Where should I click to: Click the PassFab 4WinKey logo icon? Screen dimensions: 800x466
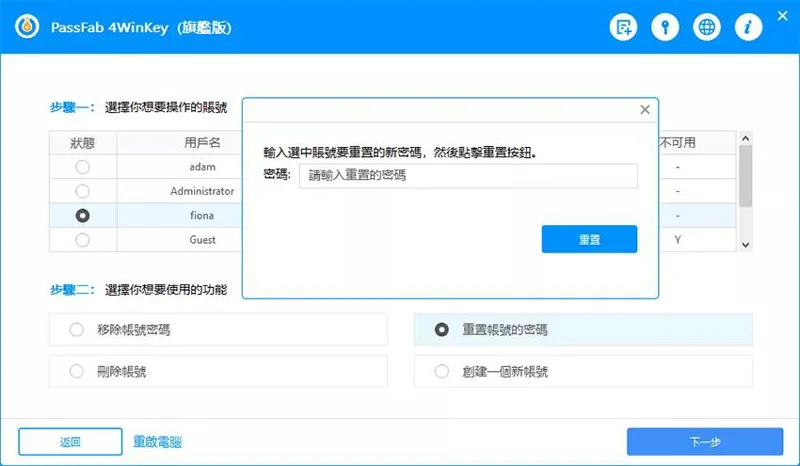[x=27, y=27]
